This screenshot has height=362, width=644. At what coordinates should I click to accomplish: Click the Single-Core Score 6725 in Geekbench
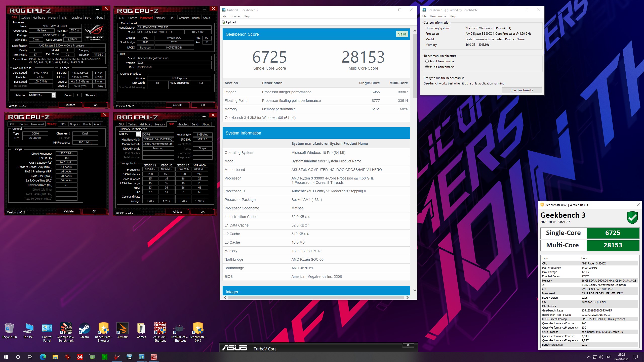click(x=269, y=57)
